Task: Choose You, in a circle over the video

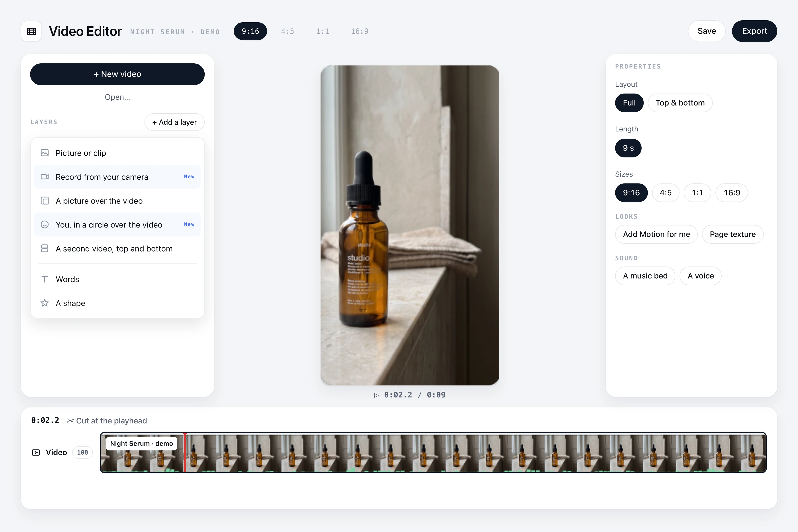Action: point(117,225)
